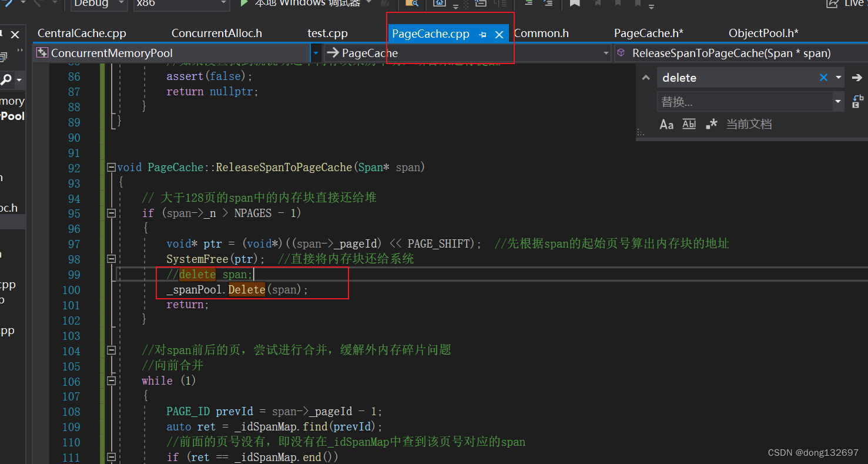Switch to ObjectPool.h* tab
The image size is (868, 464).
point(763,34)
